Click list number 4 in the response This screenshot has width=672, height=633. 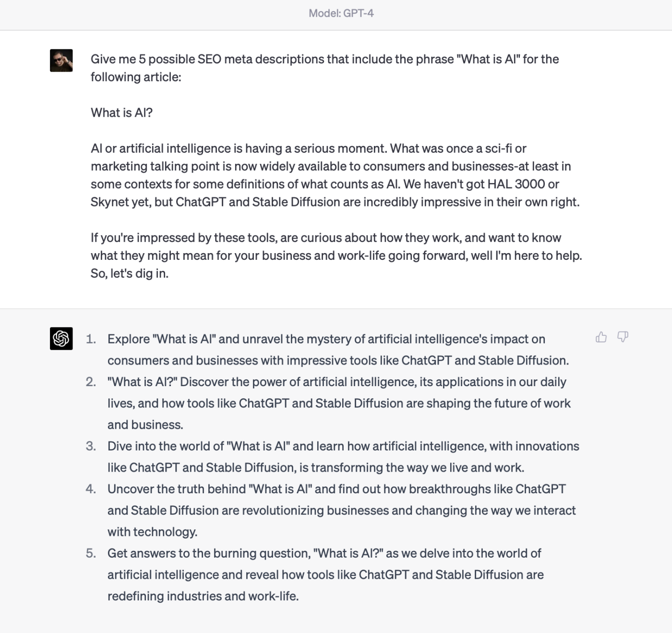pos(91,489)
